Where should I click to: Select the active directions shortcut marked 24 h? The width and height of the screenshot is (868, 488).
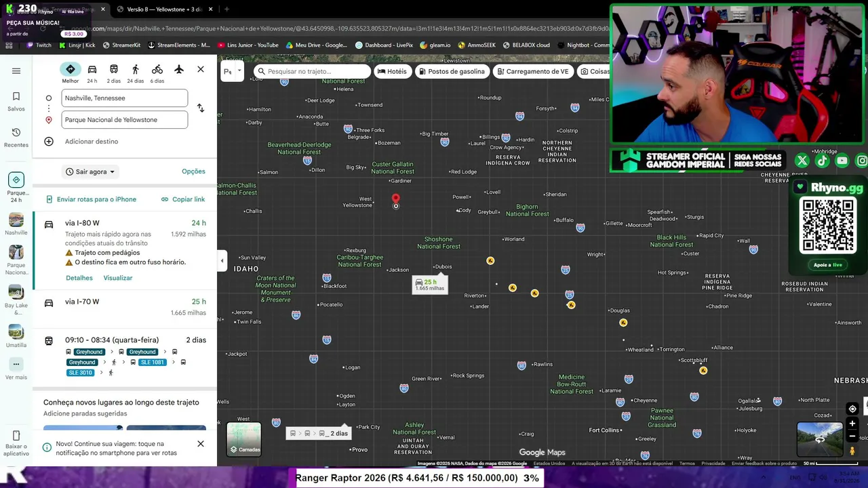[x=16, y=186]
